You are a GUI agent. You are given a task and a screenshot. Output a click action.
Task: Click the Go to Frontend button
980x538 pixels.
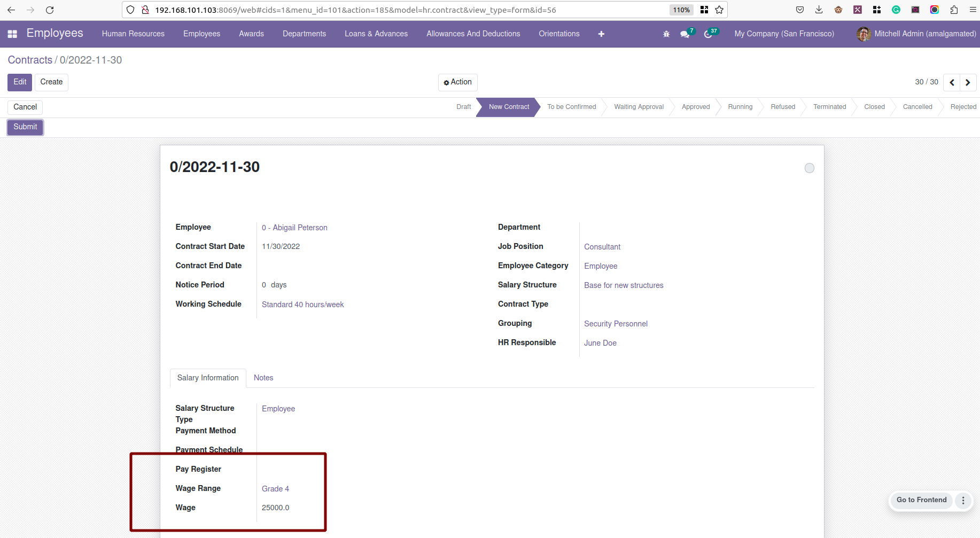click(921, 501)
